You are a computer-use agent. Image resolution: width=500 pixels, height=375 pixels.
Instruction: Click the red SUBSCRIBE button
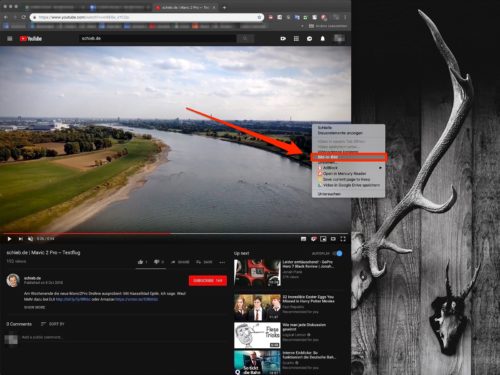pyautogui.click(x=208, y=281)
